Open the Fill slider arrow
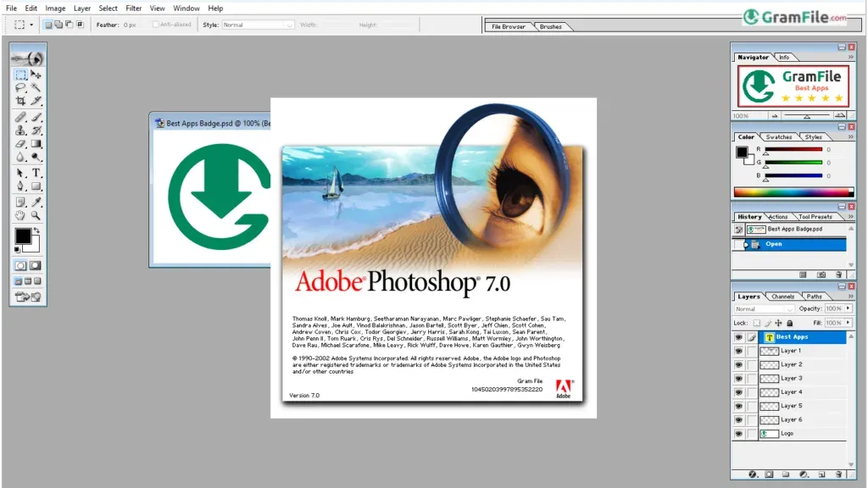The image size is (868, 488). point(848,323)
